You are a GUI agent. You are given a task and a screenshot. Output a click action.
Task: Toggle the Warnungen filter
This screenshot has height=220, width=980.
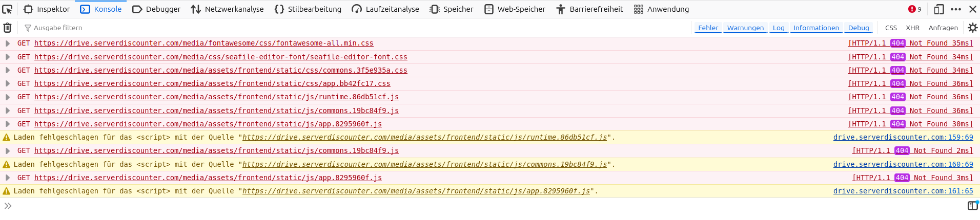tap(745, 28)
